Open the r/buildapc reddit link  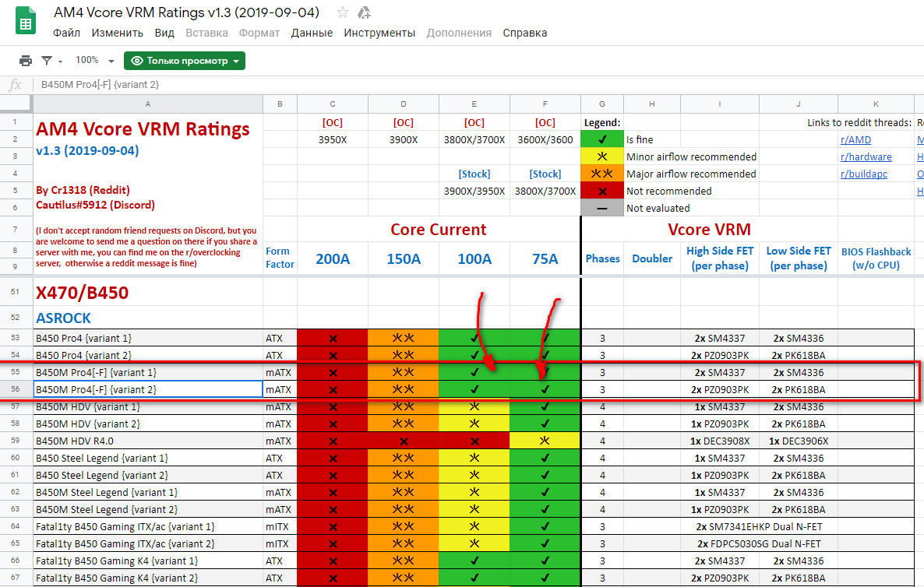click(863, 174)
